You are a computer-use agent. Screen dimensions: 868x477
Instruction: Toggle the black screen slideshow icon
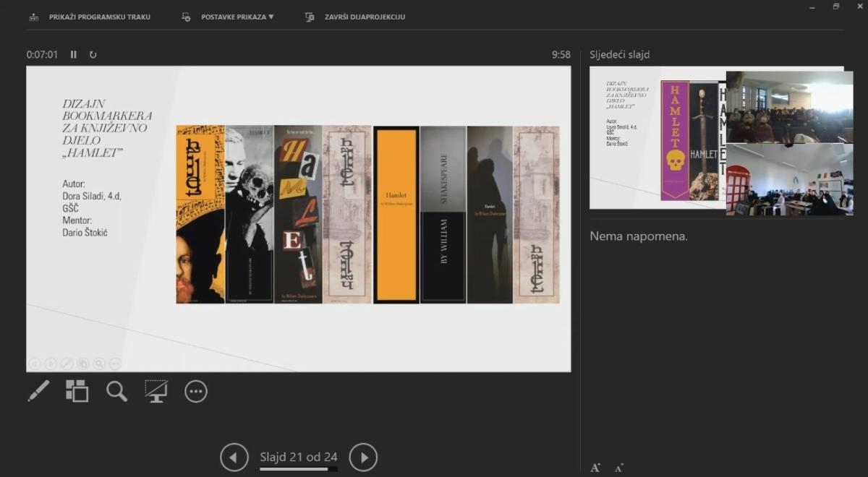pyautogui.click(x=156, y=391)
